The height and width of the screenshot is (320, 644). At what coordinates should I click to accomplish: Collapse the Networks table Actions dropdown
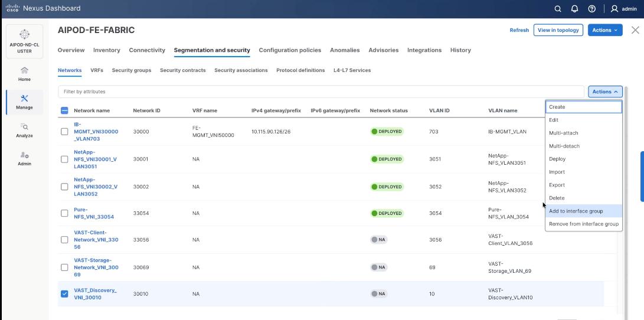[605, 92]
